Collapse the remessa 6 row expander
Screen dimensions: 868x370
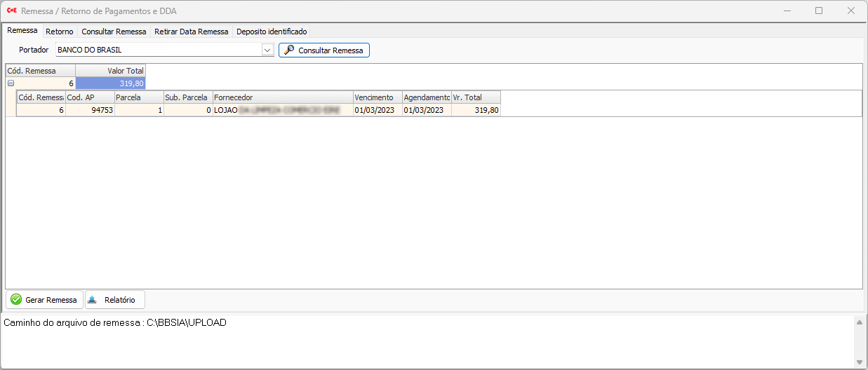point(11,83)
